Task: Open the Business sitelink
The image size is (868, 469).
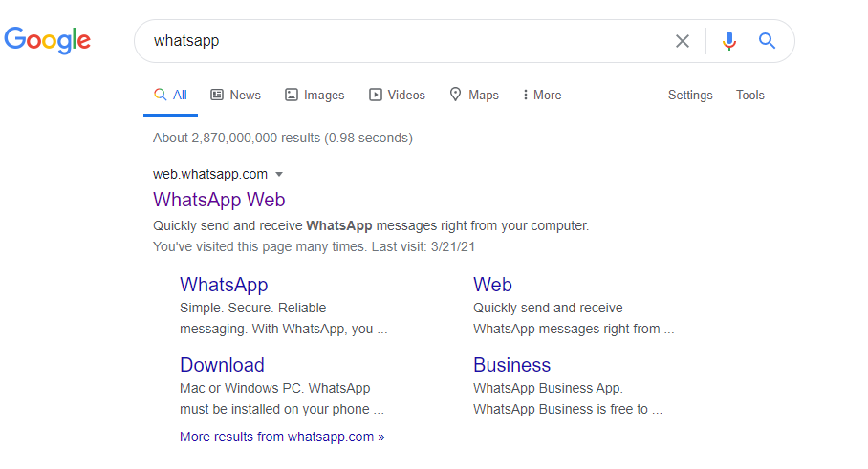Action: point(511,365)
